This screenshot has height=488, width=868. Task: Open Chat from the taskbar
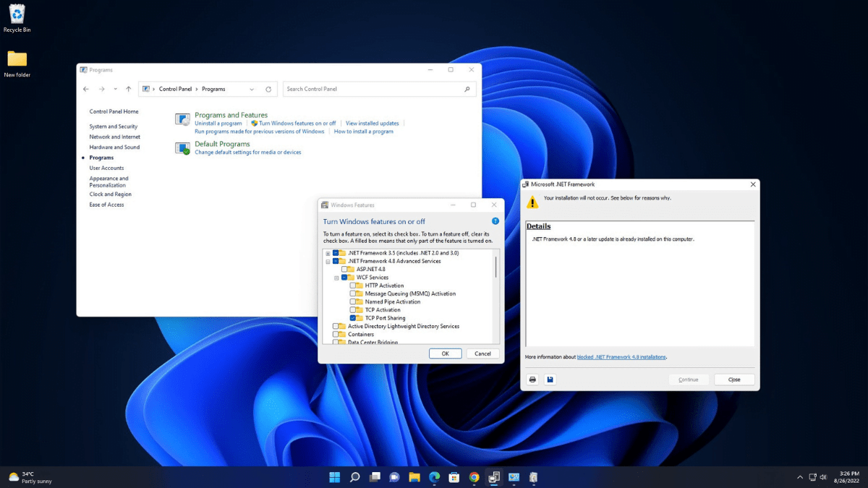coord(394,477)
